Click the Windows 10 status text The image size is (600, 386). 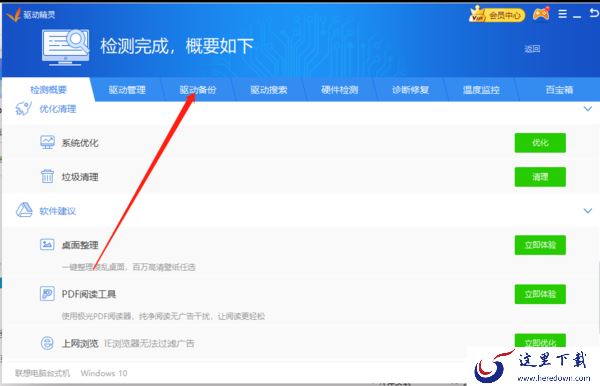104,373
